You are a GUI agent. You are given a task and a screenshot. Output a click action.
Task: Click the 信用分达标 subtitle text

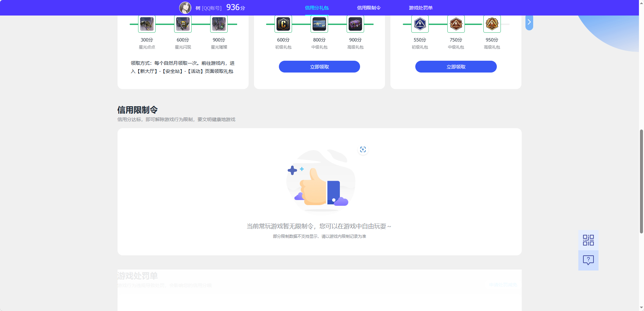pos(176,119)
